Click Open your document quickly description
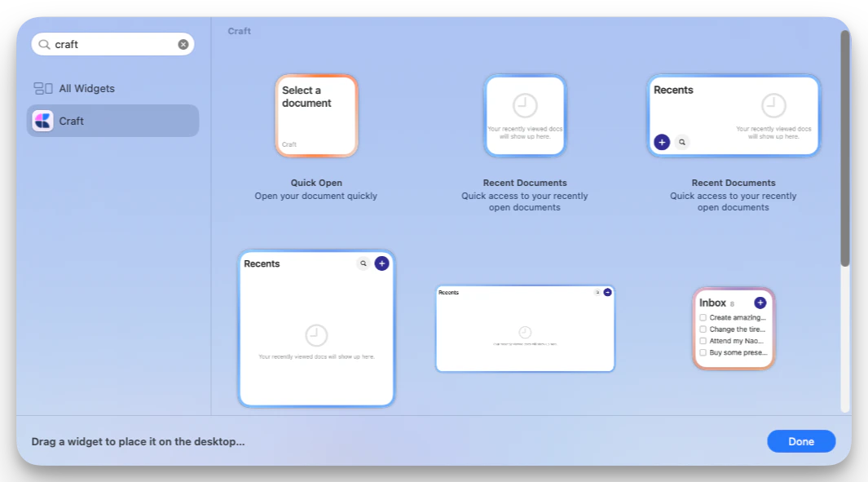This screenshot has height=482, width=868. tap(316, 196)
